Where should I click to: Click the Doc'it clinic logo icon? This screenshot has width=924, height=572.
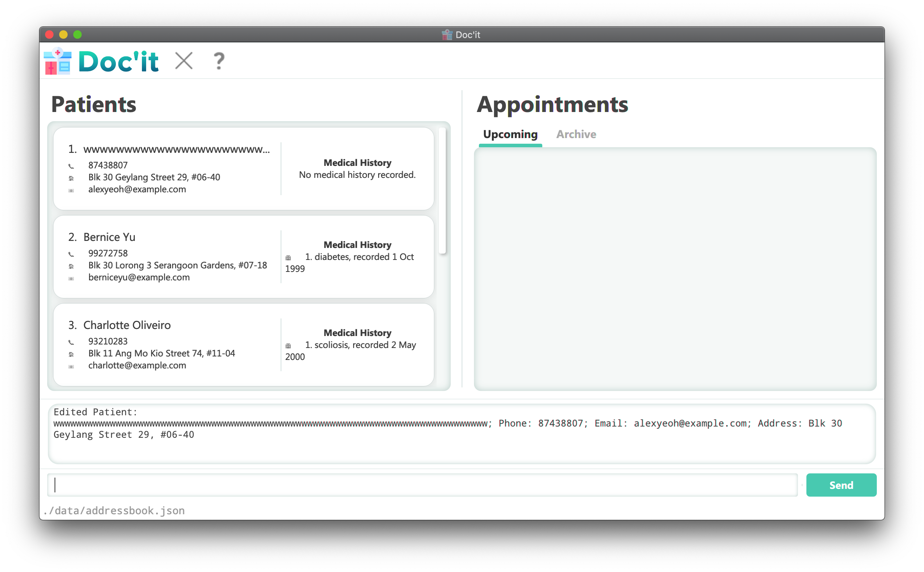coord(57,61)
